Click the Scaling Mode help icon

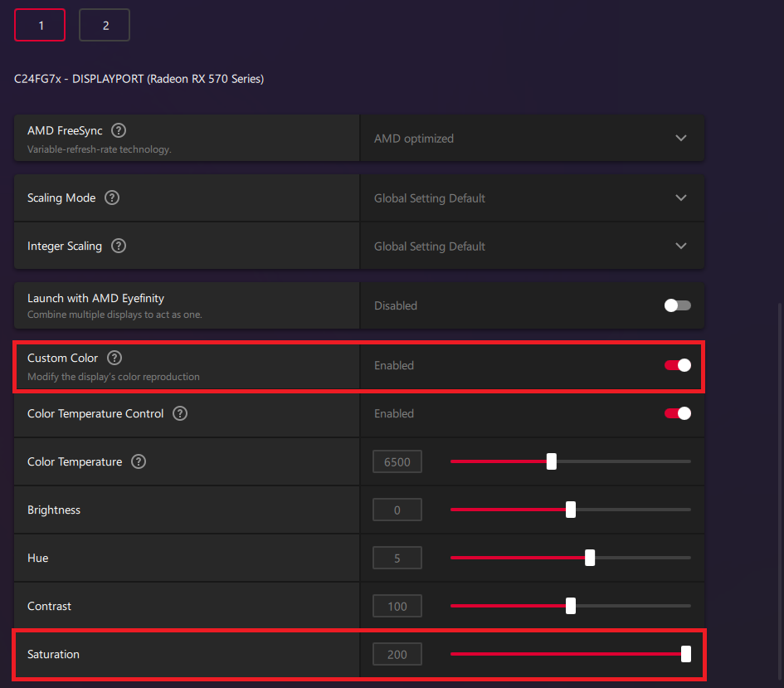coord(112,198)
